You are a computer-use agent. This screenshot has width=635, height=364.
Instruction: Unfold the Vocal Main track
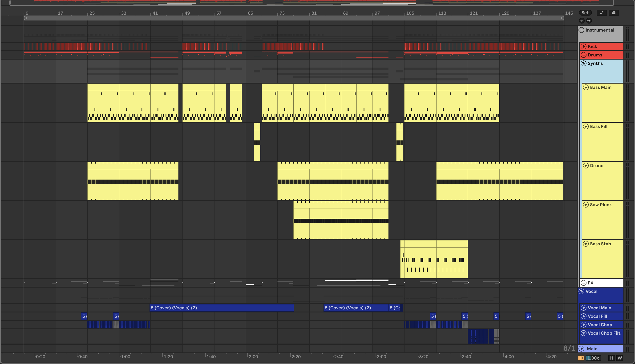tap(583, 308)
